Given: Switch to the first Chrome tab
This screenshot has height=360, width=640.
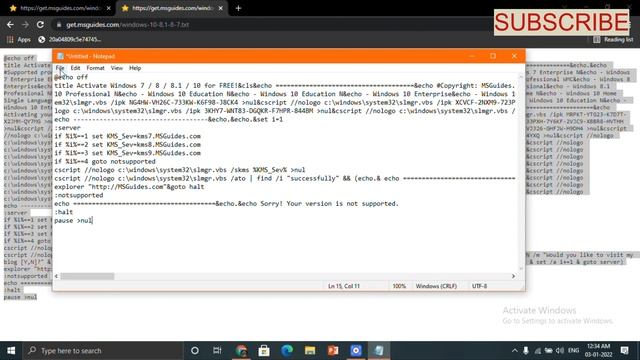Looking at the screenshot, I should click(x=60, y=8).
